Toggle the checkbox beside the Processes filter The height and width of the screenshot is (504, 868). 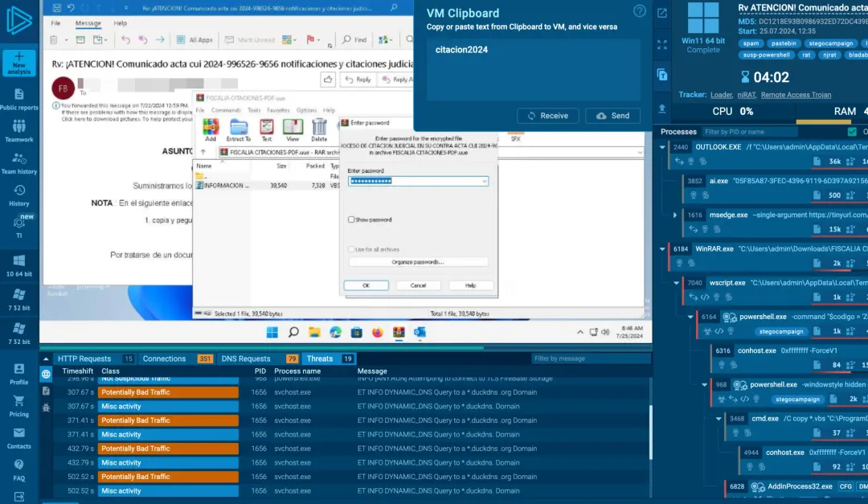(x=851, y=132)
